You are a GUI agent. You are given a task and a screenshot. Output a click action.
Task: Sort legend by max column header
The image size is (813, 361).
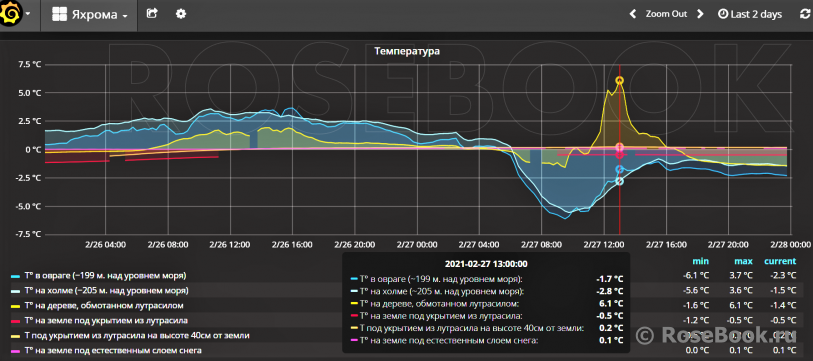[x=744, y=261]
